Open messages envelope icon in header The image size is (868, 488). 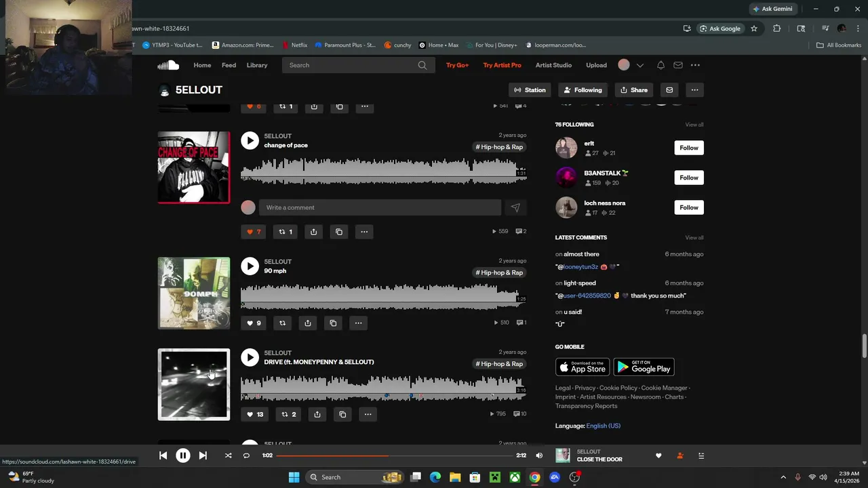tap(677, 65)
